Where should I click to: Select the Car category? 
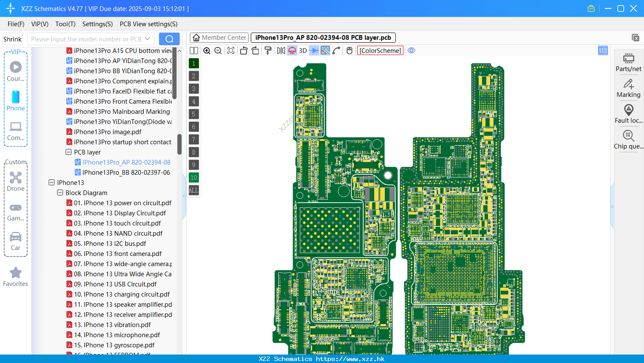point(16,241)
